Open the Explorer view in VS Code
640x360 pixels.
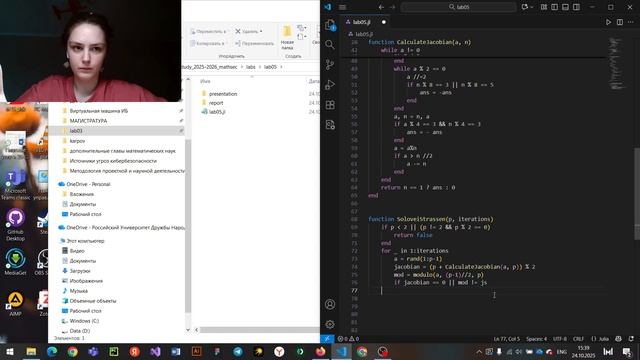pyautogui.click(x=330, y=25)
